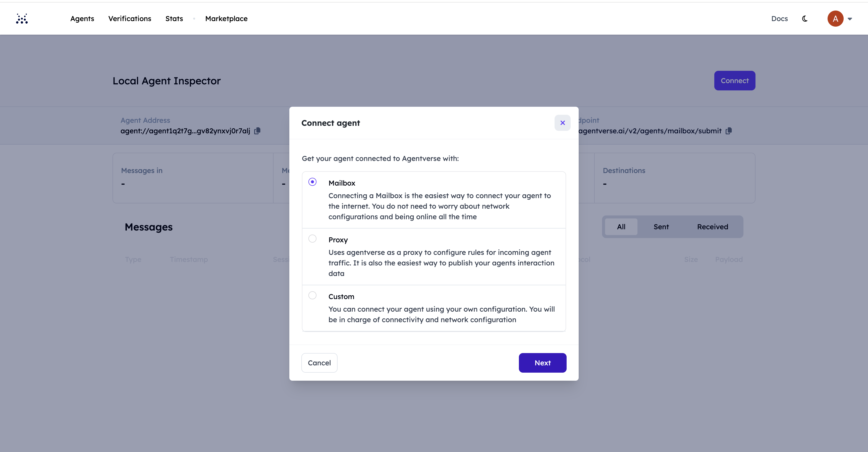Go to Verifications page

[x=129, y=19]
